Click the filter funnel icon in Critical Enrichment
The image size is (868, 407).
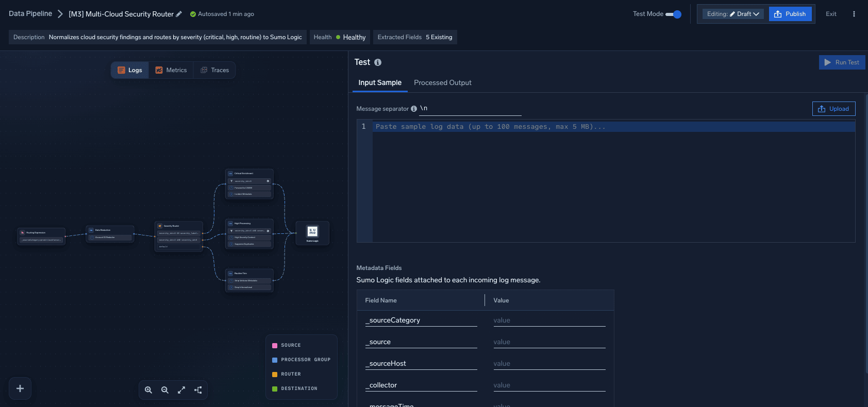[231, 181]
